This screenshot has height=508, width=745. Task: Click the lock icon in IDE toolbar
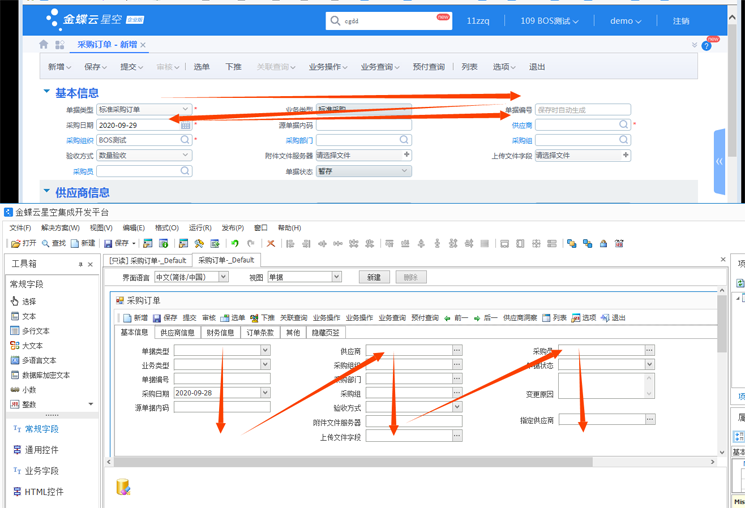[x=603, y=243]
